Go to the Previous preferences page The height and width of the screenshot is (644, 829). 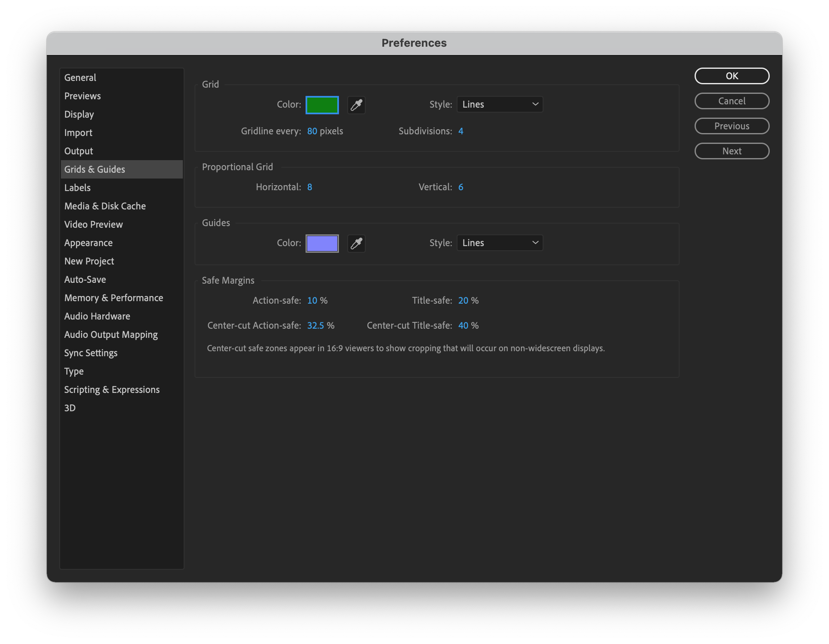coord(732,126)
